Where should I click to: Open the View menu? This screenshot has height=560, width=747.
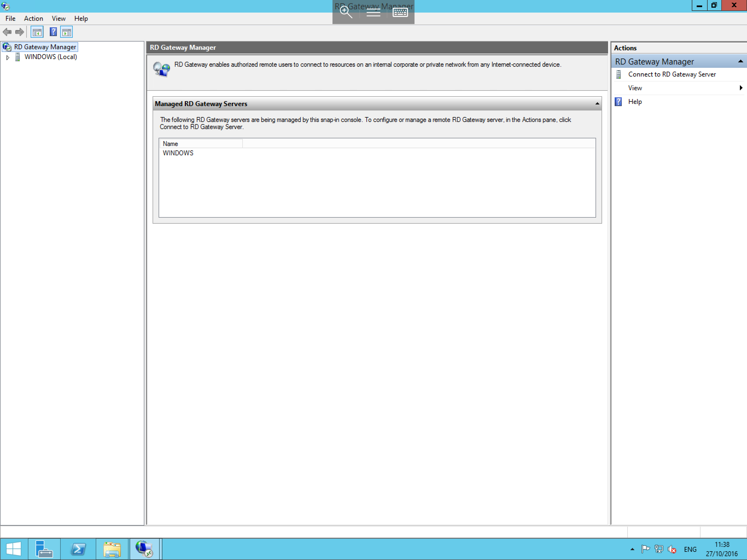tap(59, 19)
